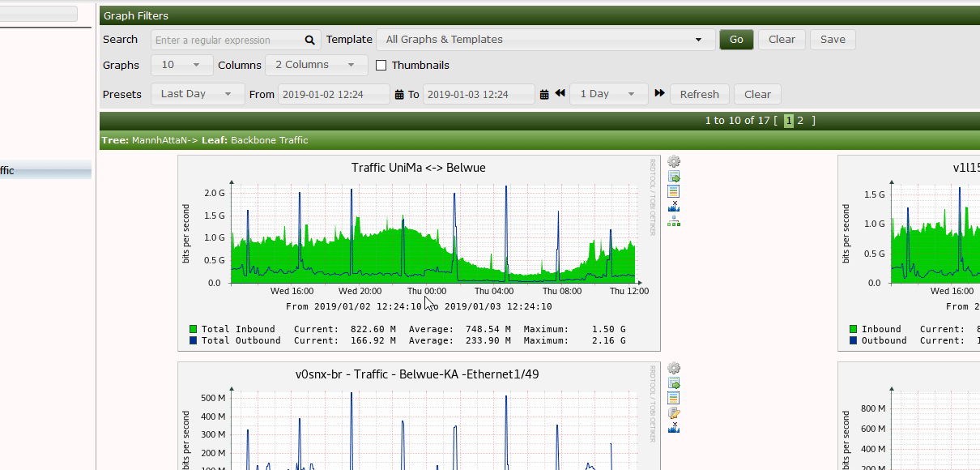
Task: Click Clear next to the Refresh button
Action: click(757, 94)
